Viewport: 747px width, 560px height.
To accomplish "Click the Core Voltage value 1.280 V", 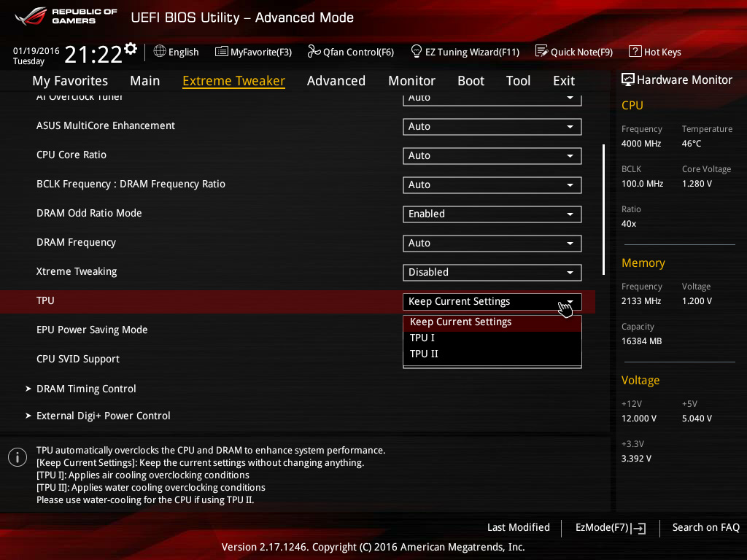I will click(697, 184).
